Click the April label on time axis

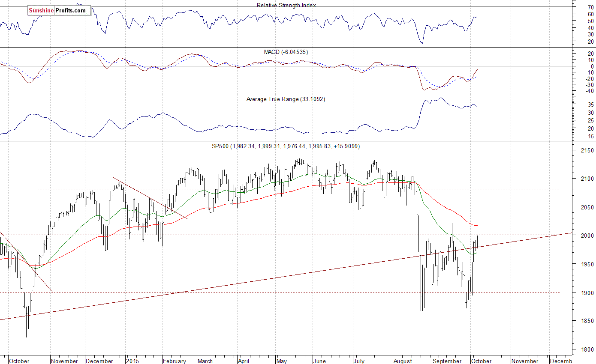point(244,361)
